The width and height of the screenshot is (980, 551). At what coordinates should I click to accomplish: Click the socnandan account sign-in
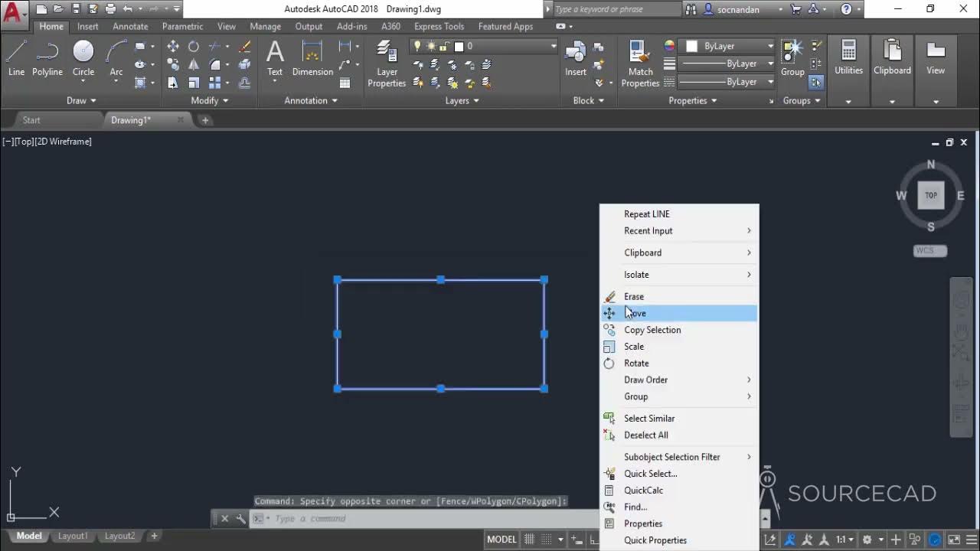[x=739, y=10]
